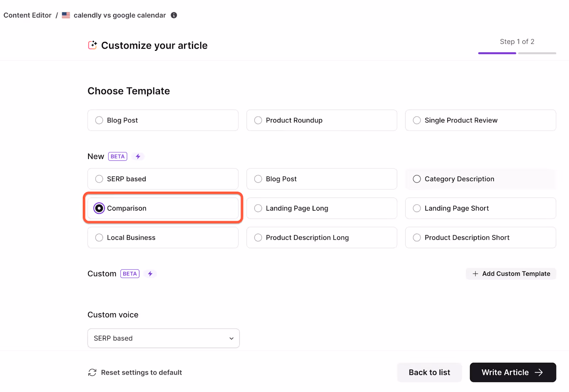Image resolution: width=569 pixels, height=392 pixels.
Task: Click the BETA badge next to New
Action: [x=118, y=157]
